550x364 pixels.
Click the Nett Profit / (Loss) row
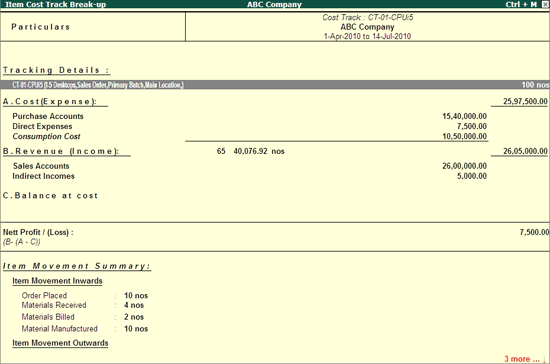coord(275,236)
